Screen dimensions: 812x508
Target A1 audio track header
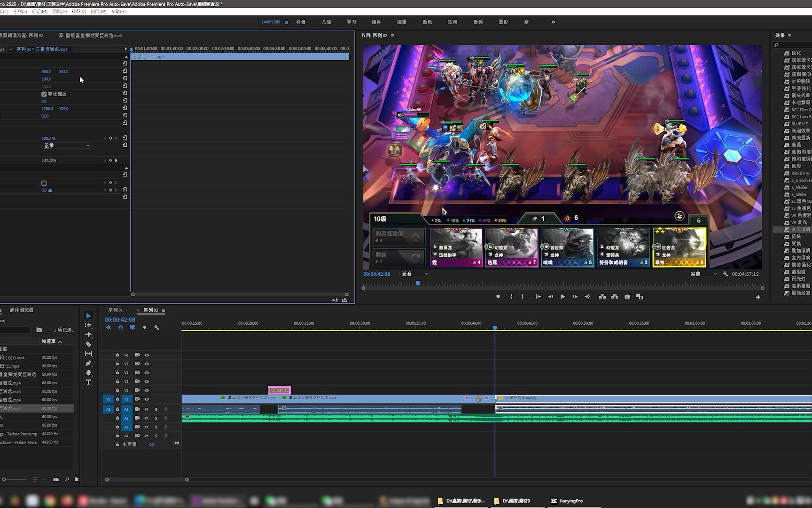126,410
